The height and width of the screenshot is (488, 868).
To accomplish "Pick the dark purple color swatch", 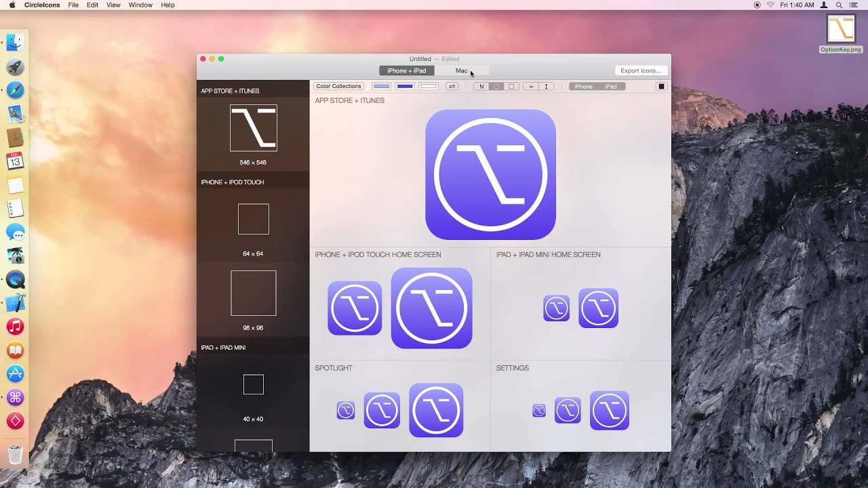I will tap(405, 86).
